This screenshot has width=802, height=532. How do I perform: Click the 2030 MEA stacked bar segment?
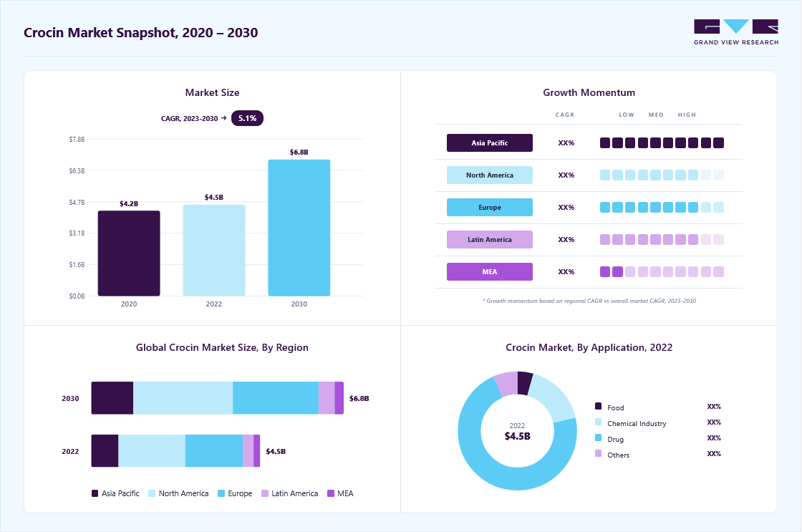(x=339, y=398)
